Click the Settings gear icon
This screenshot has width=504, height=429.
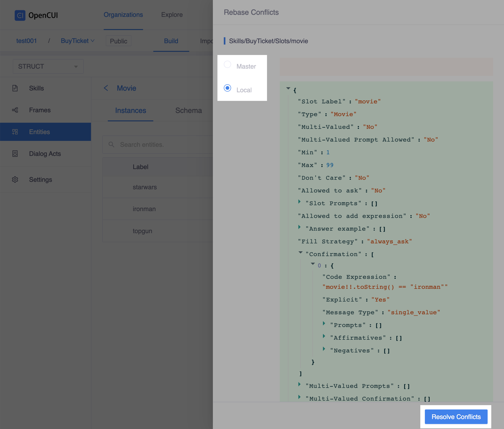pos(15,180)
